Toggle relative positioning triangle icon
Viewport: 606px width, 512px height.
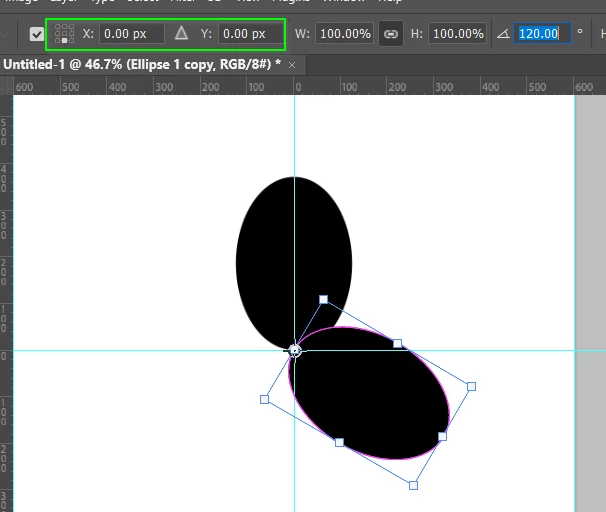pos(181,33)
